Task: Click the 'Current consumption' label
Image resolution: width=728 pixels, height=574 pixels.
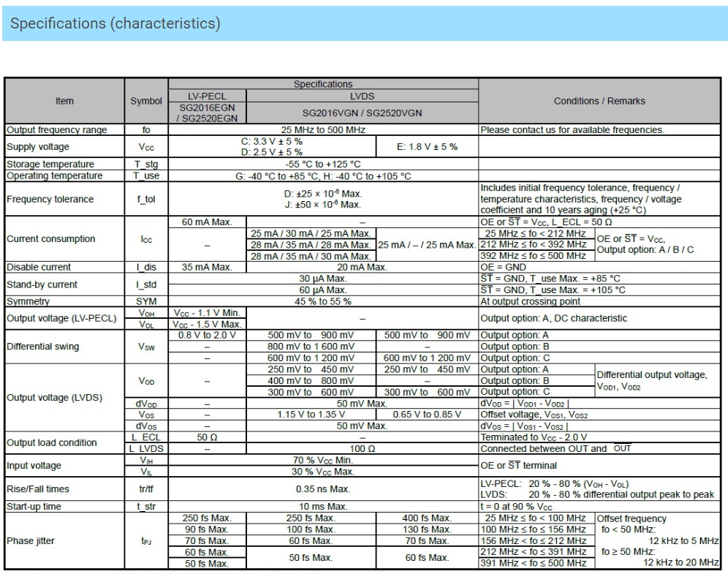Action: click(50, 238)
